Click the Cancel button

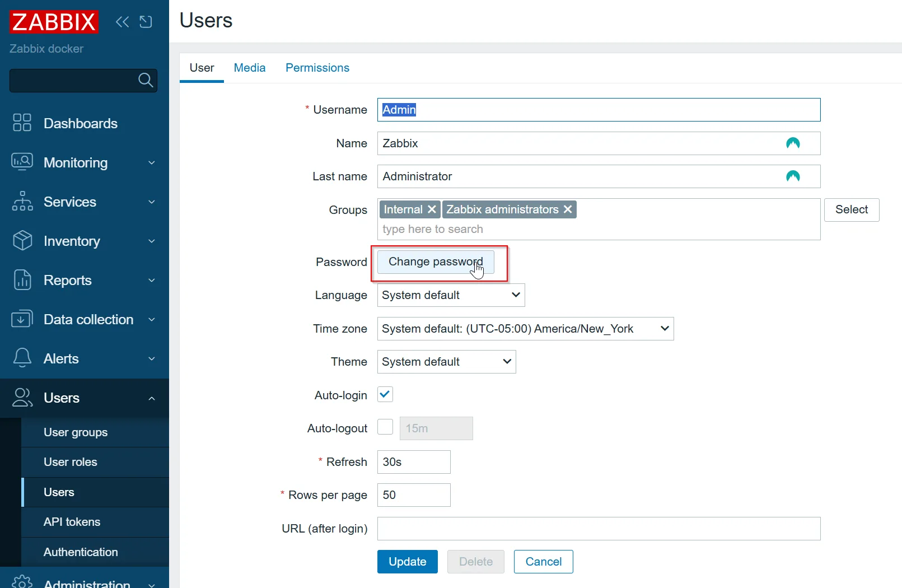click(544, 562)
